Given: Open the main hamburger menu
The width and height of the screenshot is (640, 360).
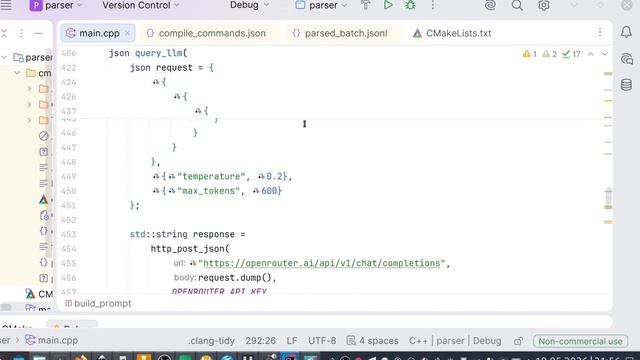Looking at the screenshot, I should coord(6,5).
